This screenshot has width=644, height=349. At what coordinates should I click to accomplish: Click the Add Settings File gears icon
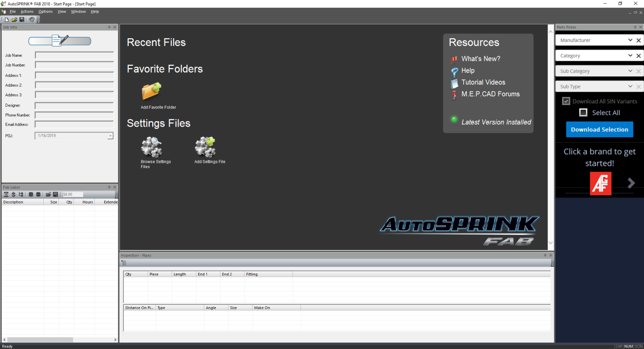click(205, 147)
